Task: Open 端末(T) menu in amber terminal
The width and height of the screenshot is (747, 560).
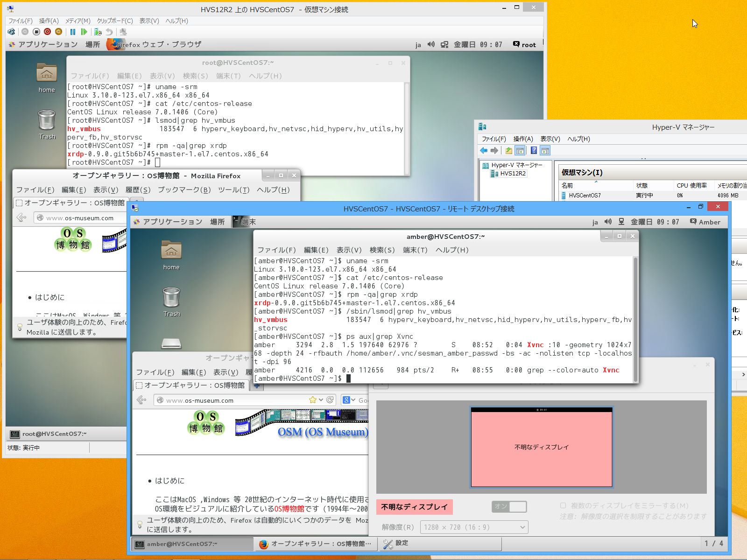Action: 415,250
